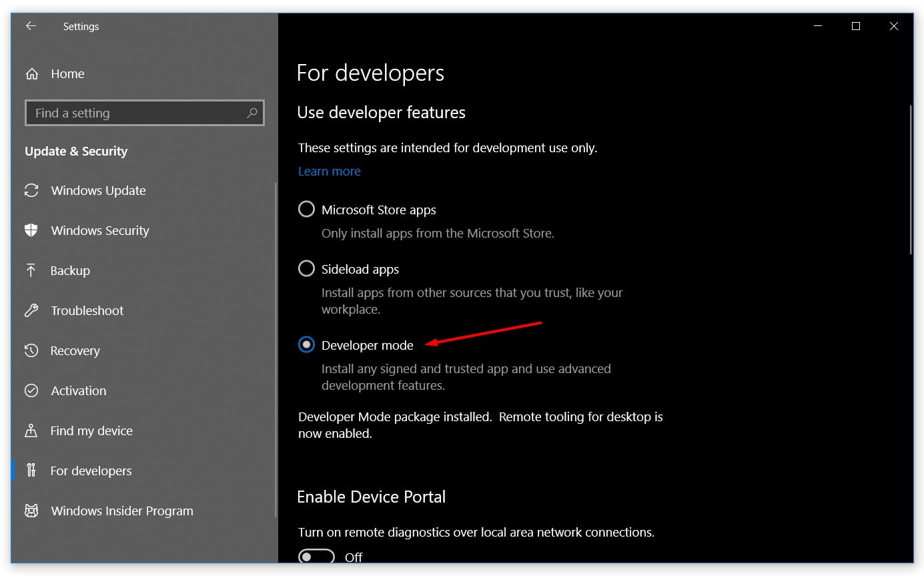This screenshot has height=576, width=924.
Task: Click the Find my device icon
Action: pyautogui.click(x=31, y=430)
